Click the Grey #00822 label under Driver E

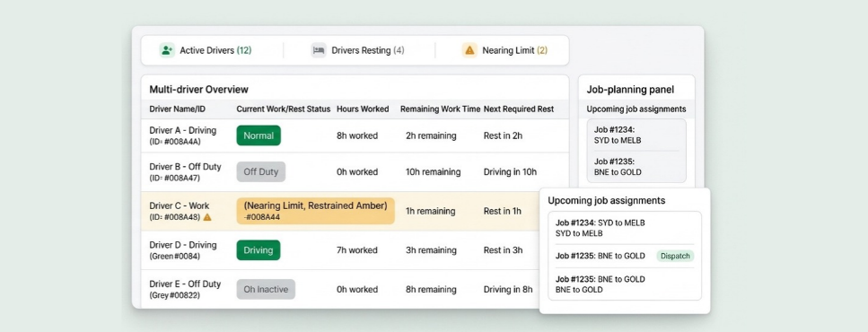click(x=174, y=295)
